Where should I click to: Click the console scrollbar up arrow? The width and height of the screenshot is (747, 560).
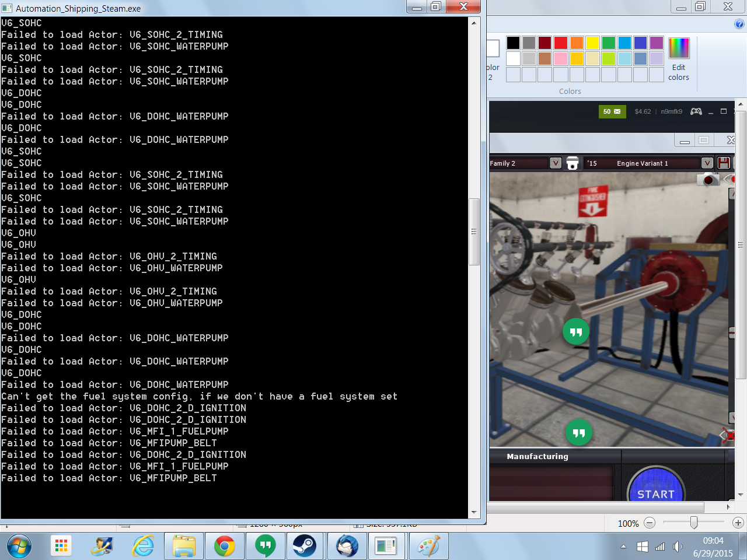(x=474, y=22)
